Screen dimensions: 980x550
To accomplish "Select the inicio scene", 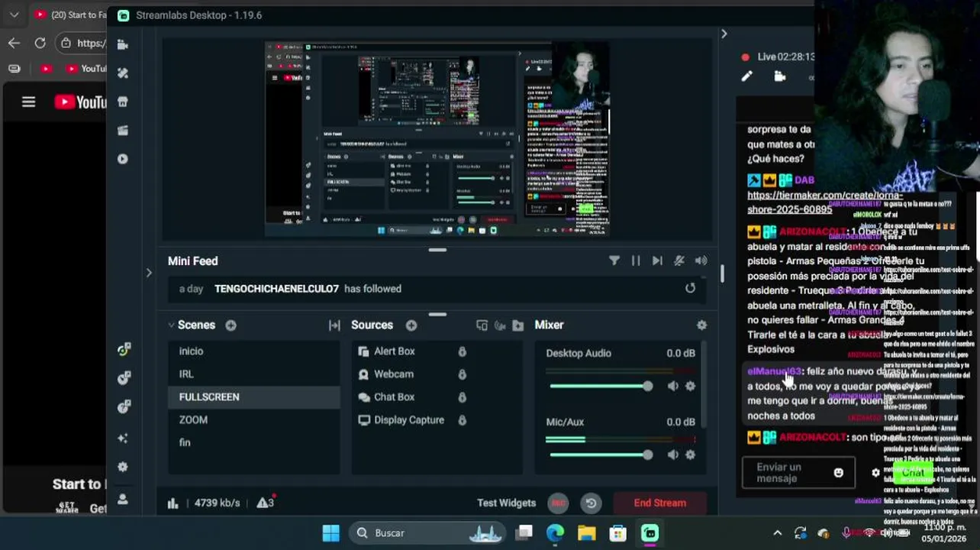I will 254,351.
